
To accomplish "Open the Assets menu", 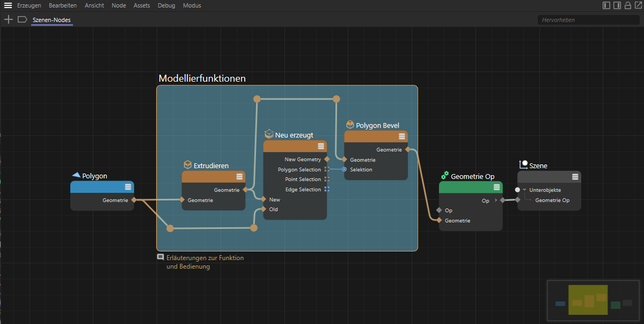I will 142,5.
